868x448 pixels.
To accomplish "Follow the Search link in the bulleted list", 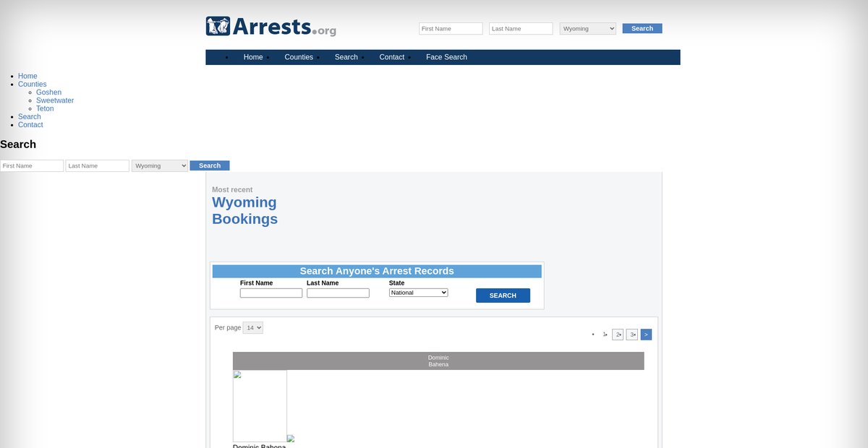I will click(x=30, y=116).
